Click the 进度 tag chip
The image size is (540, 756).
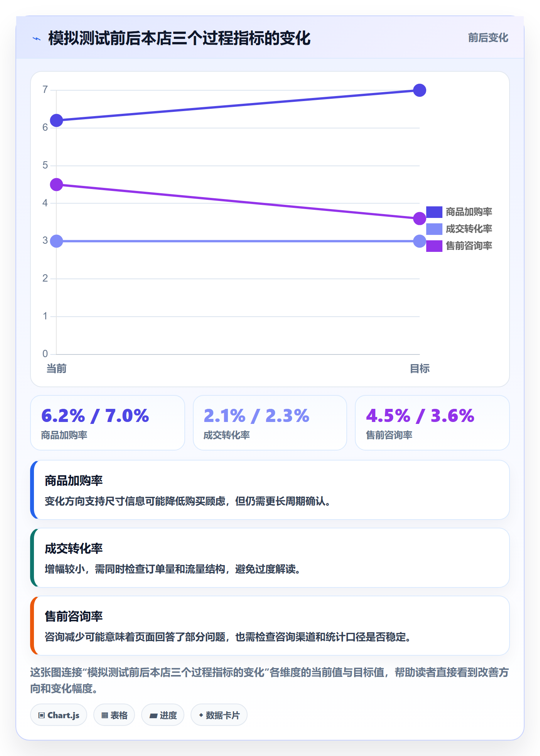163,715
